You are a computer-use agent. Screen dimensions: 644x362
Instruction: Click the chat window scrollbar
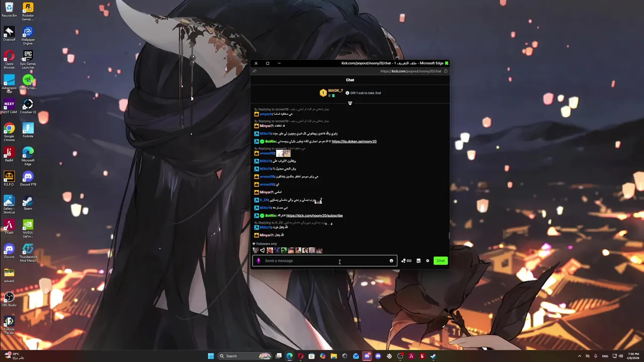pyautogui.click(x=449, y=235)
